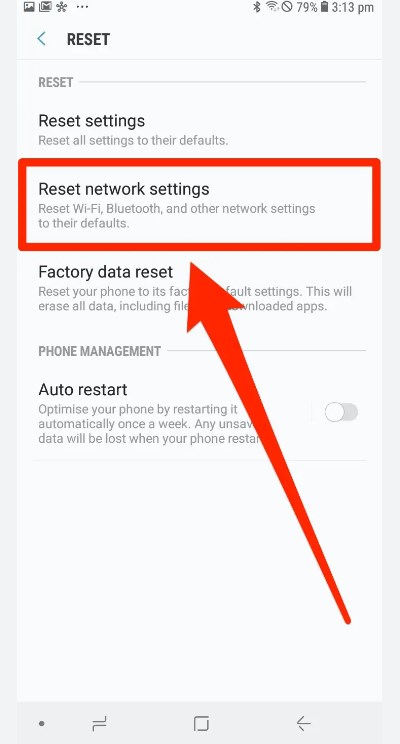Screen dimensions: 400x744
Task: Tap the 3:13 pm clock in status bar
Action: click(354, 7)
